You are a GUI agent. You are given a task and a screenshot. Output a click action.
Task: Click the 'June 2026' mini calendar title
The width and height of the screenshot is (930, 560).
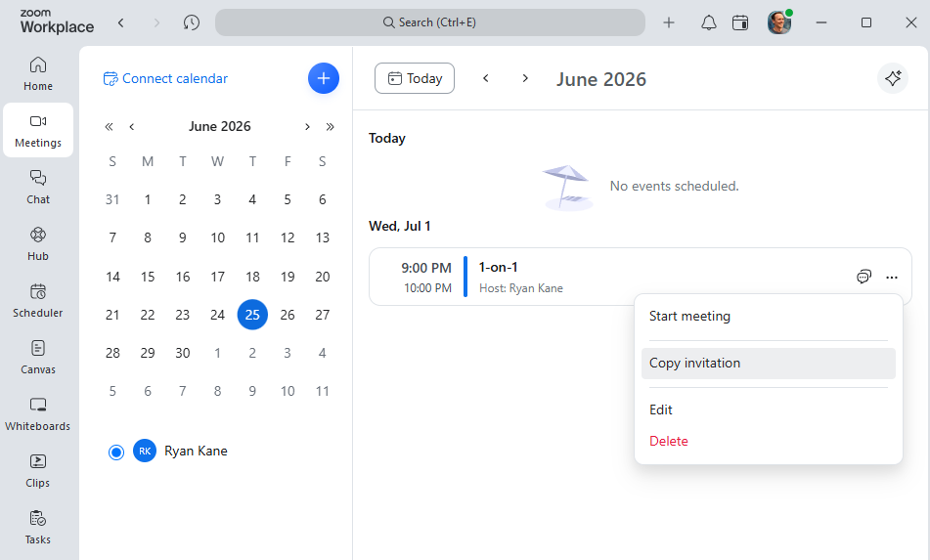click(219, 126)
